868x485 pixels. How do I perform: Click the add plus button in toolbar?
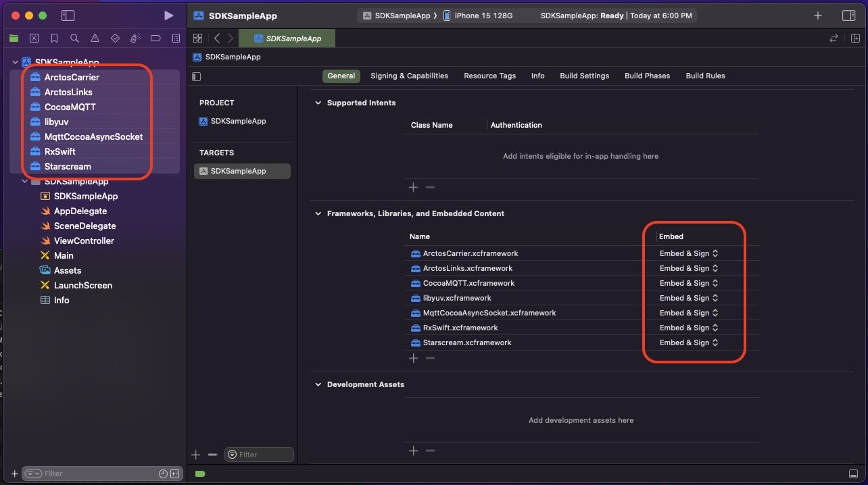(818, 16)
